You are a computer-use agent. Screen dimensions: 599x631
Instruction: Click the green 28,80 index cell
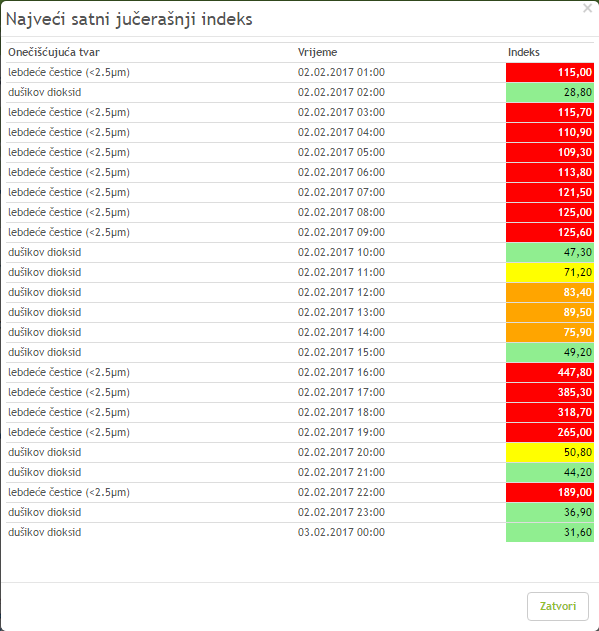[550, 93]
